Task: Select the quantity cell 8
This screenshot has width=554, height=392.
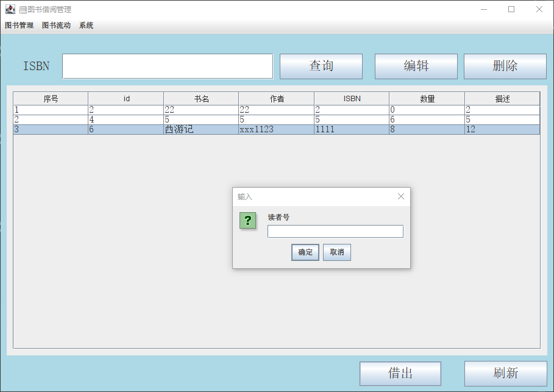Action: pyautogui.click(x=427, y=129)
